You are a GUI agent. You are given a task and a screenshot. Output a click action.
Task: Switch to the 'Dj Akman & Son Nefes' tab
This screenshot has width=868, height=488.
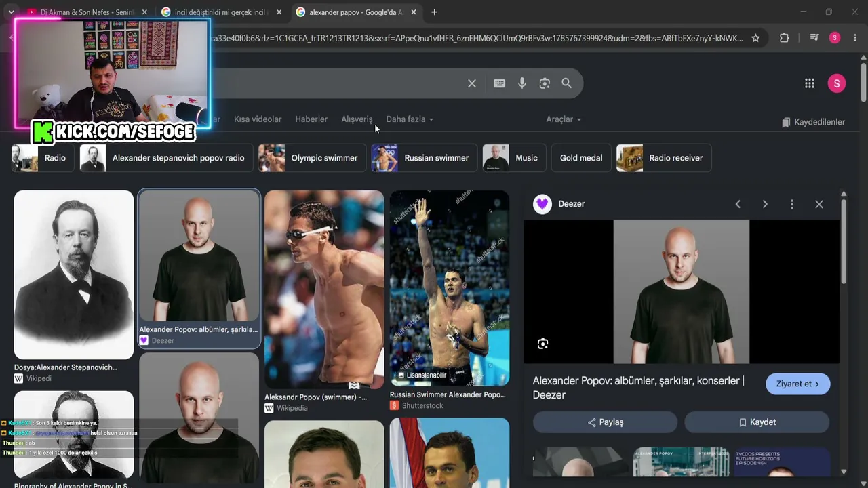click(87, 12)
